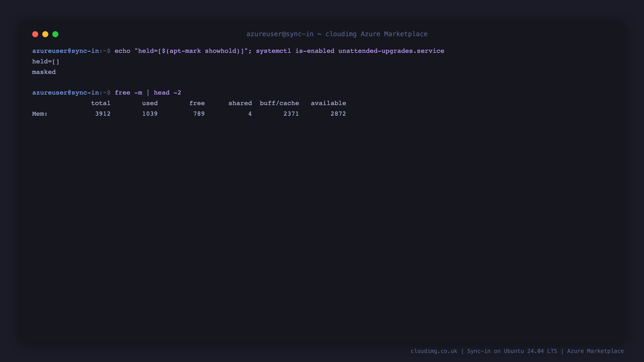The width and height of the screenshot is (644, 362).
Task: Click the available memory value '2872'
Action: (x=338, y=114)
